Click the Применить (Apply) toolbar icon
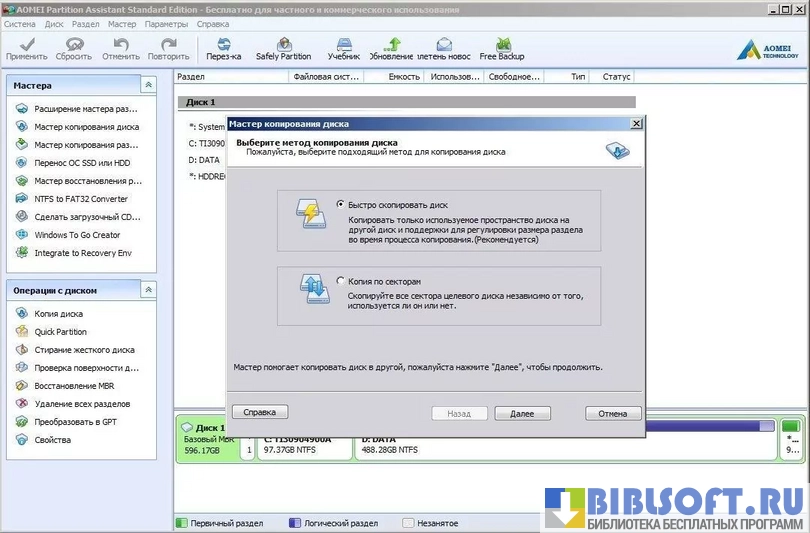This screenshot has width=810, height=533. (26, 48)
